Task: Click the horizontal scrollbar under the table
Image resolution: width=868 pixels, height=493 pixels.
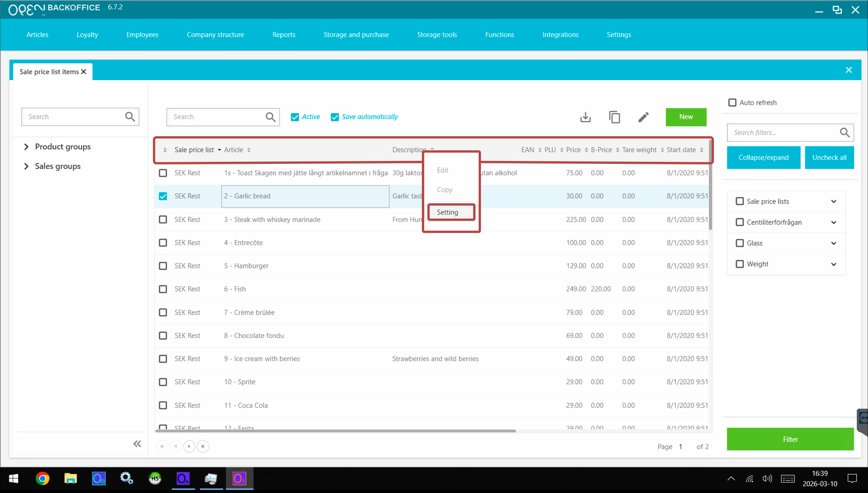Action: (x=335, y=431)
